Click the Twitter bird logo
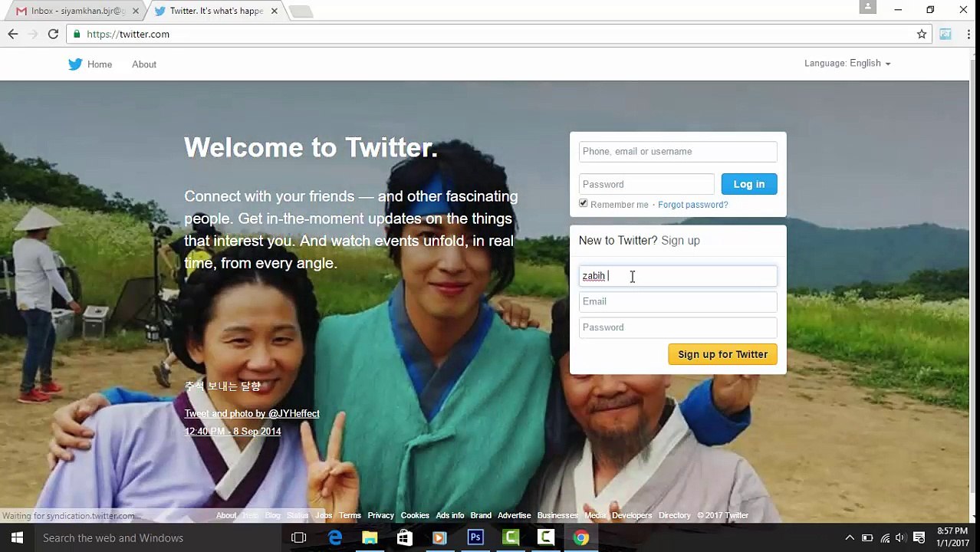The height and width of the screenshot is (552, 980). pos(75,64)
